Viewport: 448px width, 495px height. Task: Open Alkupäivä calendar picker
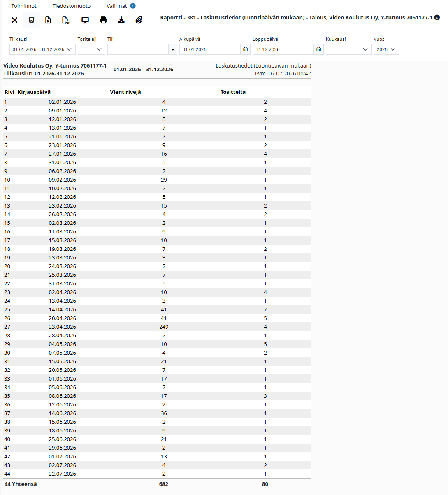coord(246,49)
